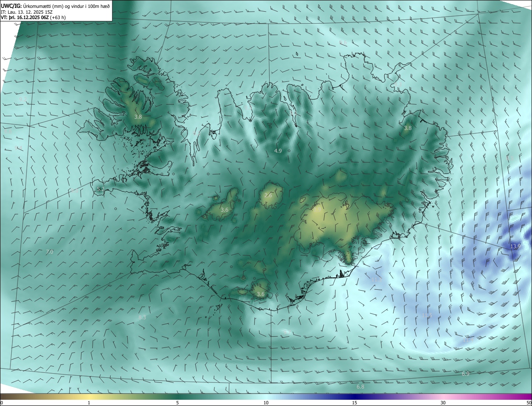Click the colorbar tick label 15
Screen dimensions: 532x406
click(x=355, y=403)
